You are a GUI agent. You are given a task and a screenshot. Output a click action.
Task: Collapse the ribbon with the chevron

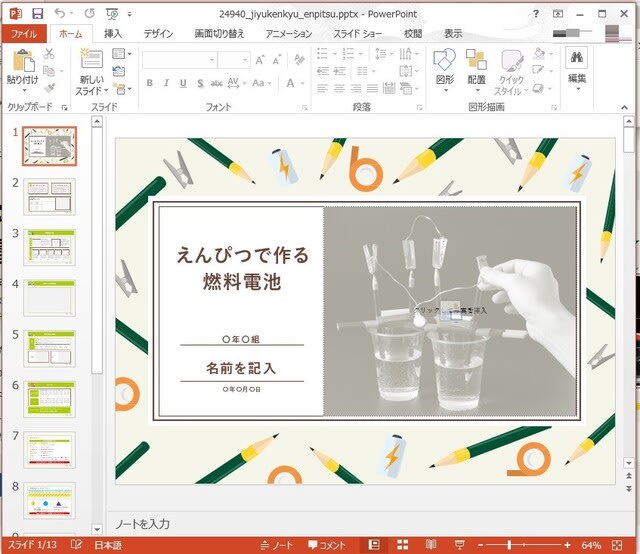[x=624, y=107]
